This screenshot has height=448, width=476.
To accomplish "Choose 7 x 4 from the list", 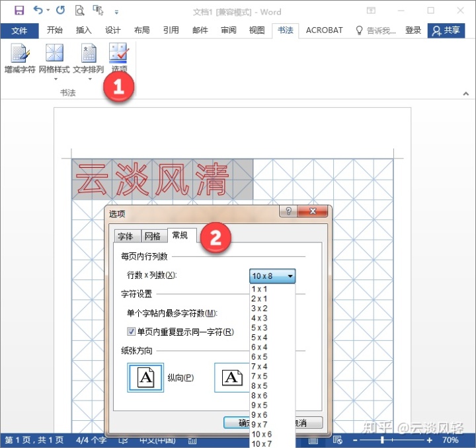I will coord(272,367).
